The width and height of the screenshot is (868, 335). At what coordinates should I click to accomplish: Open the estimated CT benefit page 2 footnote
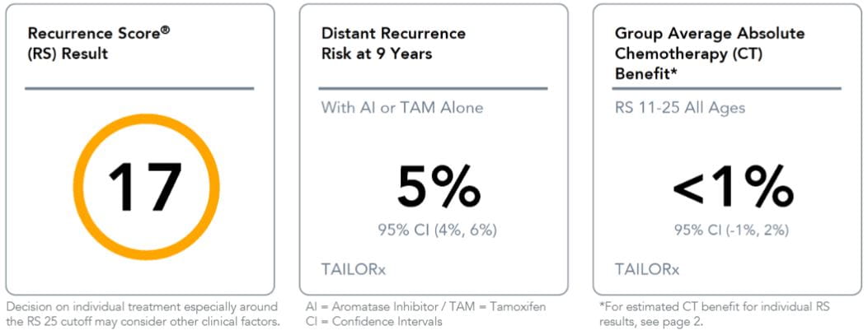(714, 314)
